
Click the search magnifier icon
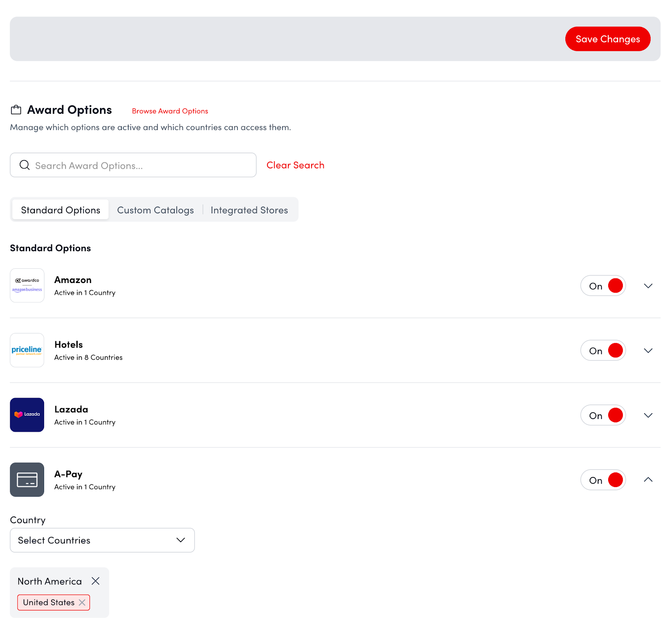[x=25, y=165]
